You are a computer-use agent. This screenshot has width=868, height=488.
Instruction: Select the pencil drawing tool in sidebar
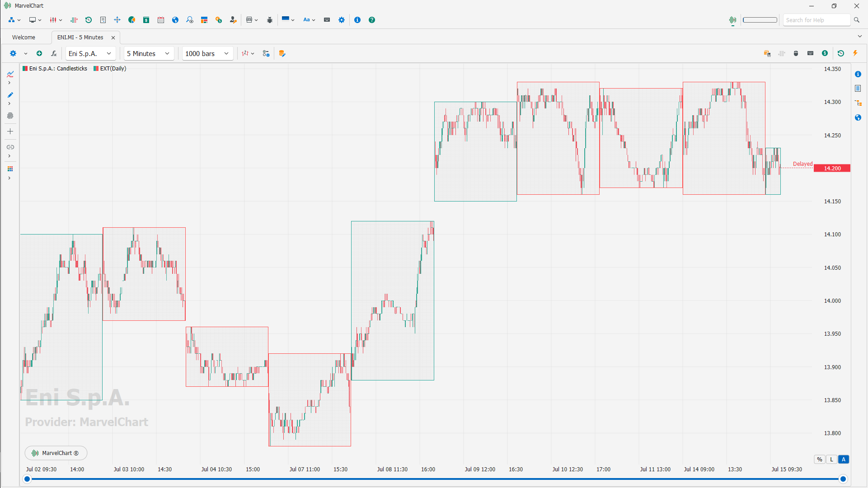pos(10,95)
